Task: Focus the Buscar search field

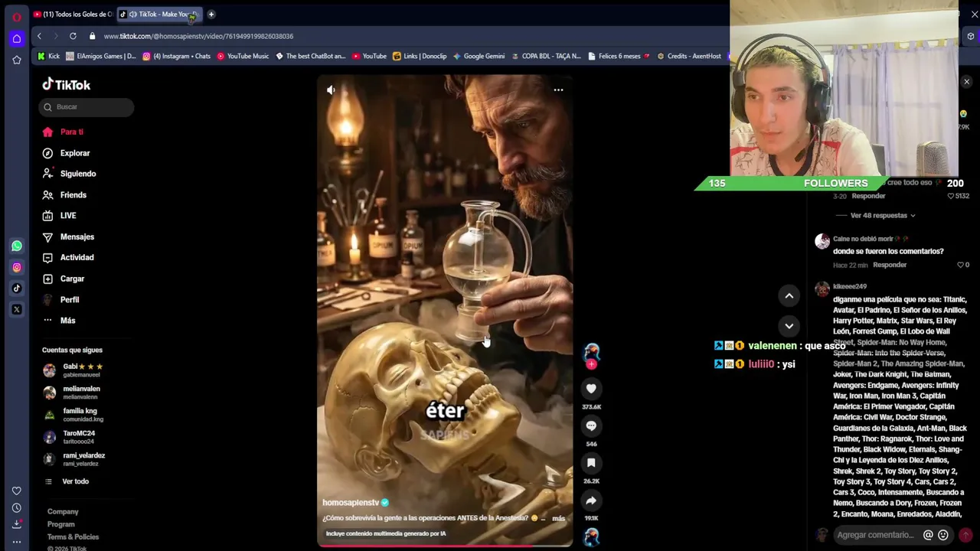Action: coord(87,107)
